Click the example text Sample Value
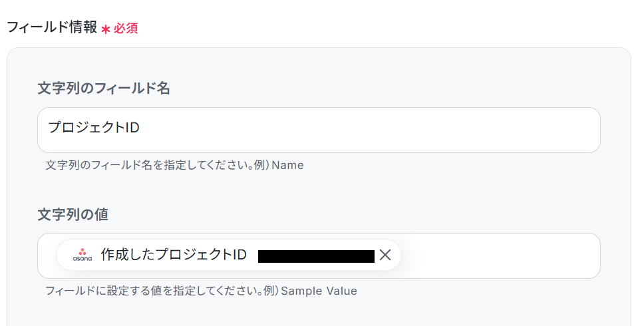Viewport: 644px width, 326px height. click(x=319, y=291)
